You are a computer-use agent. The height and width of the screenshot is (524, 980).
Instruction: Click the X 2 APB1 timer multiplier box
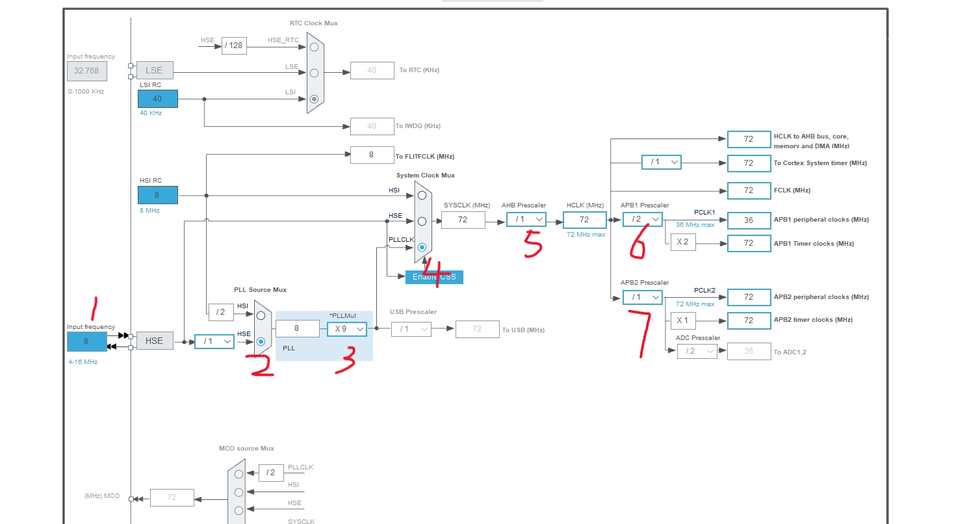click(x=683, y=243)
